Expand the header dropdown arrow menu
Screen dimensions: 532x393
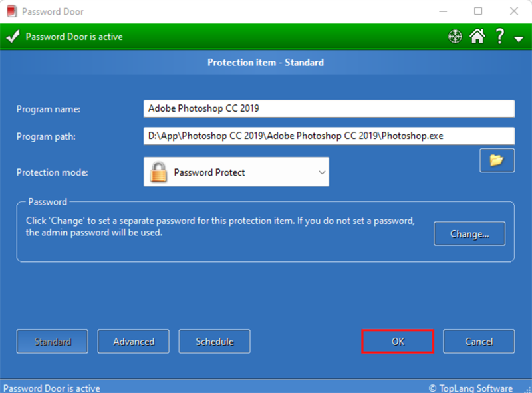coord(519,39)
